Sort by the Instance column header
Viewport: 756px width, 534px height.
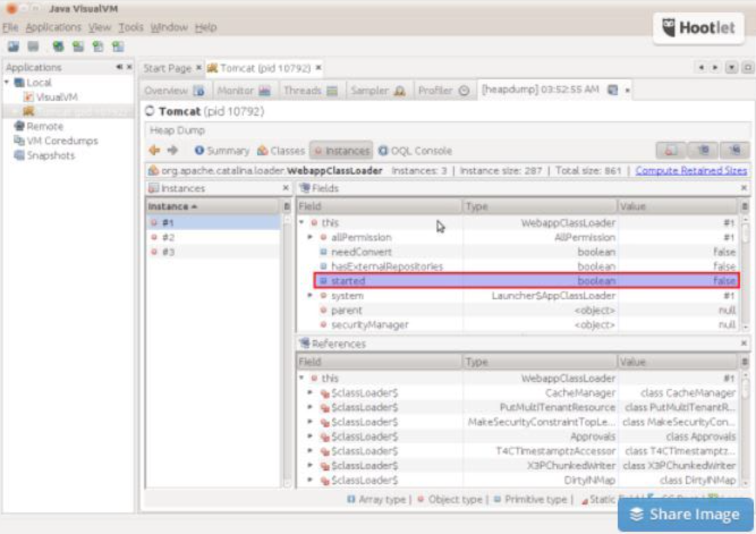(214, 206)
